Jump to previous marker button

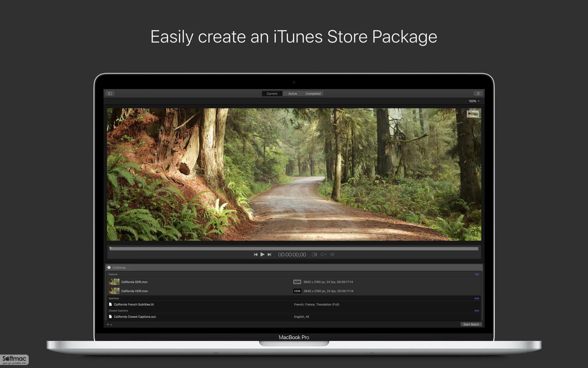tap(255, 254)
